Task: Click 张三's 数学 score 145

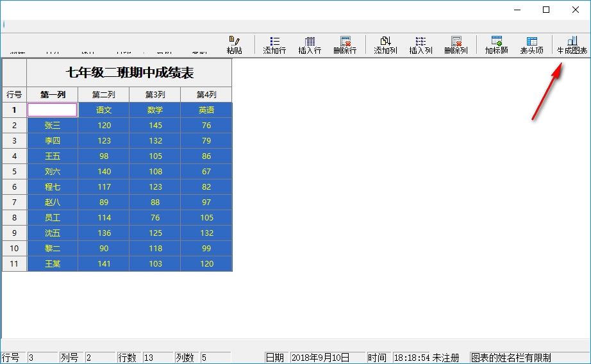Action: pyautogui.click(x=155, y=126)
